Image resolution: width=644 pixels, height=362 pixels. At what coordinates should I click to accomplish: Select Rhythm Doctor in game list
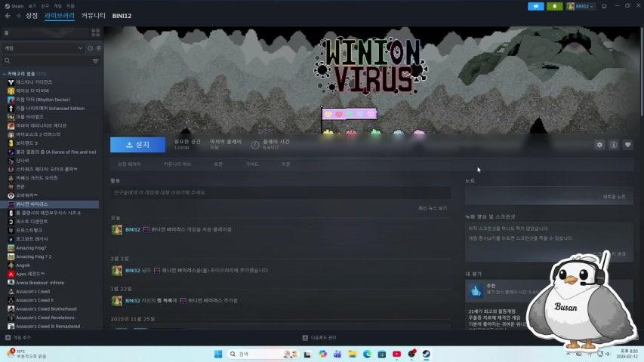(43, 100)
